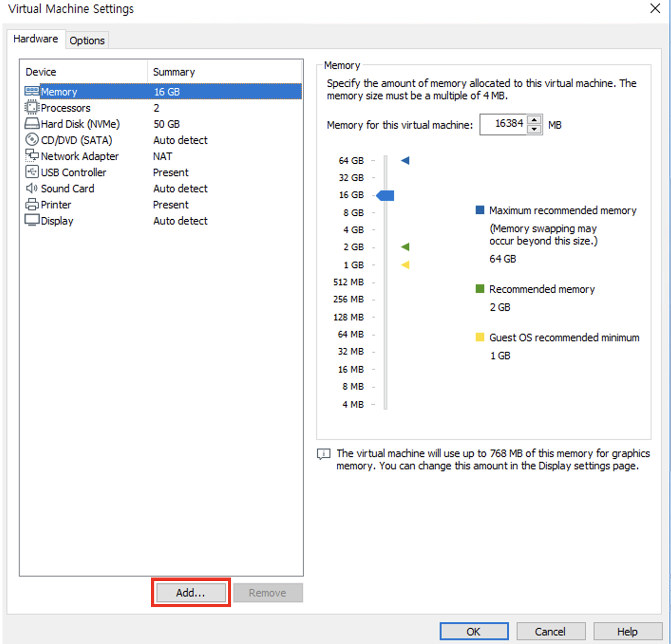Click the NAT network summary value
Viewport: 671px width, 644px height.
(x=162, y=156)
